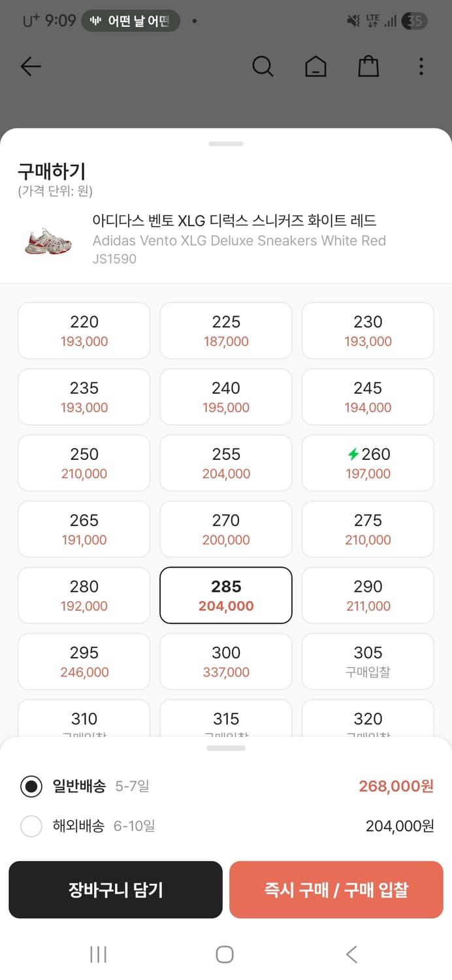Select size 240 priced 195,000

coord(225,397)
